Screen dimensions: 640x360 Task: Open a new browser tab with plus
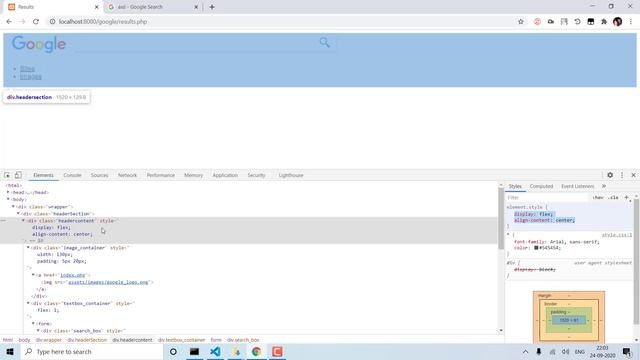pos(212,7)
